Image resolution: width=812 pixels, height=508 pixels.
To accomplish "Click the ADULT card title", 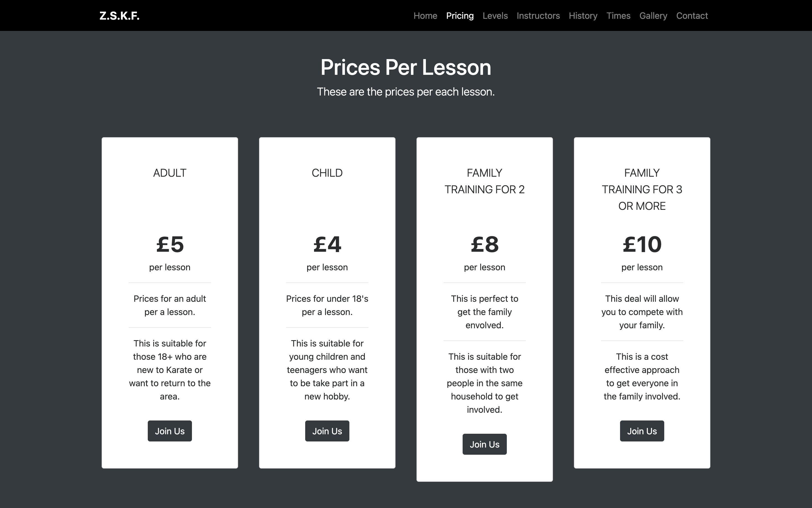I will coord(170,173).
